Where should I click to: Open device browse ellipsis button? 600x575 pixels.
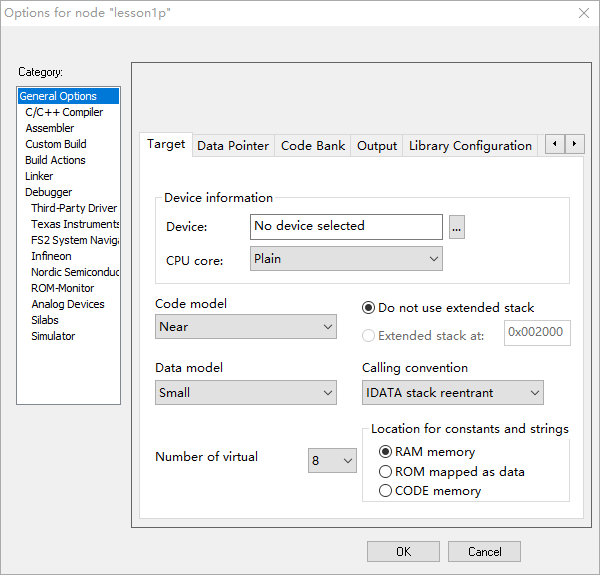(457, 227)
